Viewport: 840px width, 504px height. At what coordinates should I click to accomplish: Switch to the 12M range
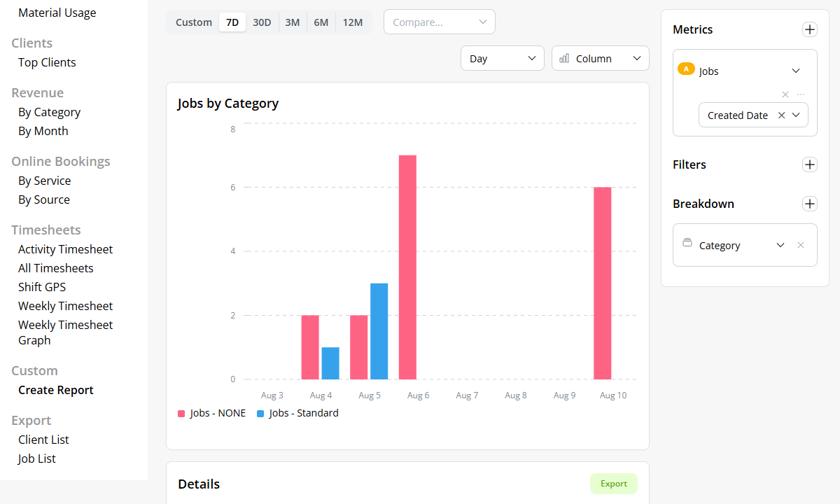click(353, 22)
